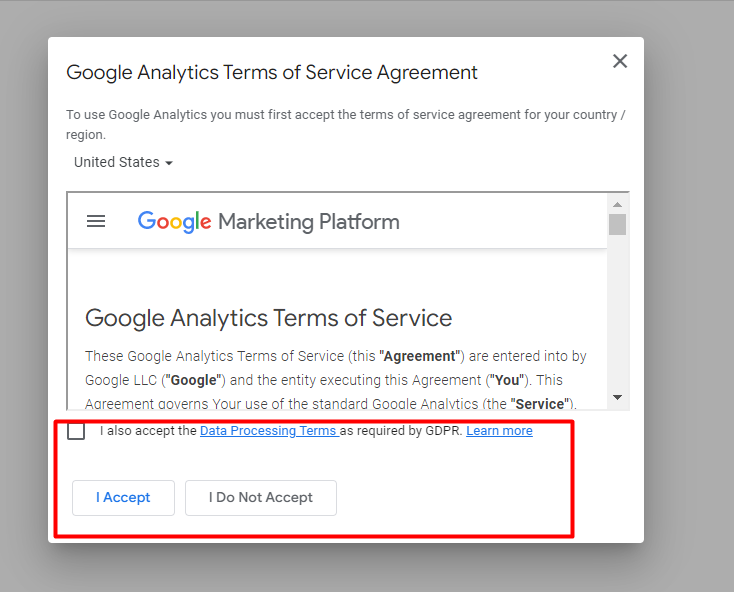Click the scroll down arrow of terms
This screenshot has height=592, width=734.
[617, 397]
